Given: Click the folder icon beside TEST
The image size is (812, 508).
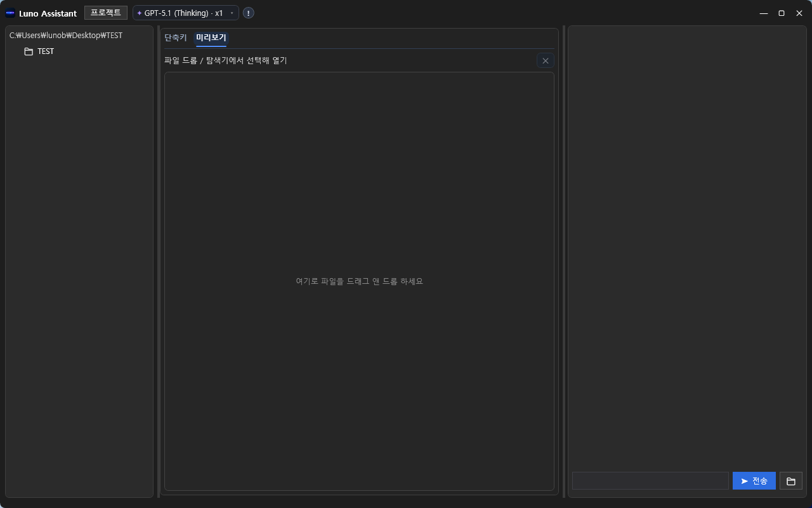Looking at the screenshot, I should (x=29, y=51).
